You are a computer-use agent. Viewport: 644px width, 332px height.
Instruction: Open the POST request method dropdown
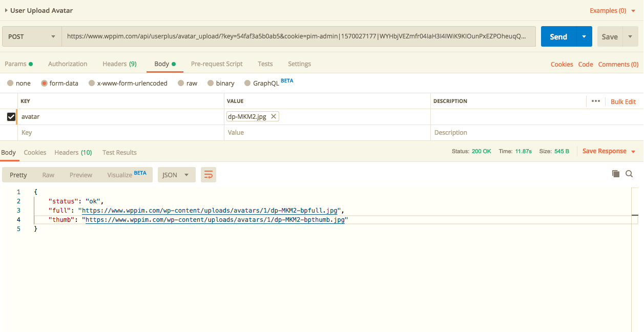click(x=32, y=36)
